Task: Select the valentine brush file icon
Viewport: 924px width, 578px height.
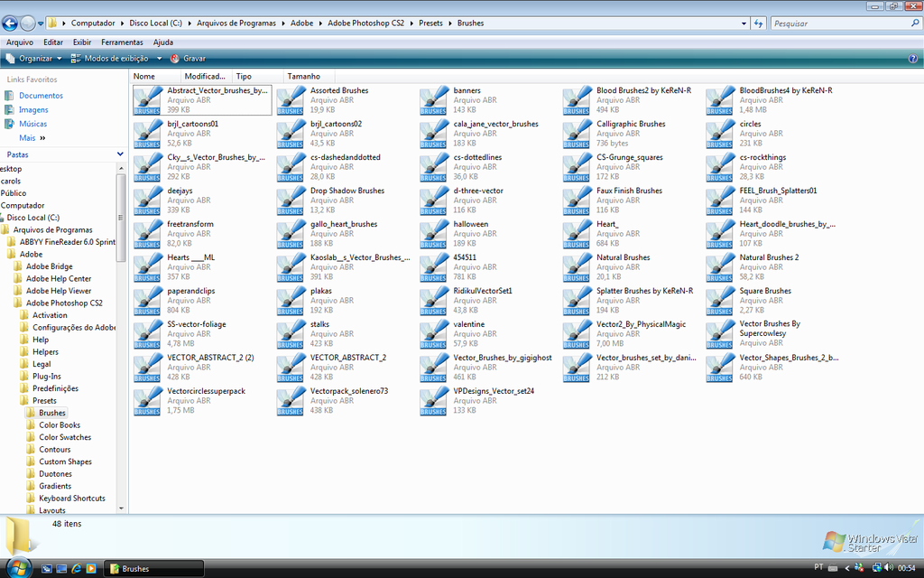Action: 433,334
